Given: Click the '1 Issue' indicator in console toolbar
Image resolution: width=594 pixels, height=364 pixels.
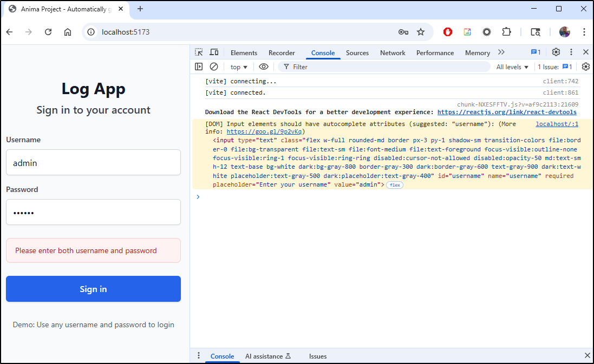Looking at the screenshot, I should [554, 67].
